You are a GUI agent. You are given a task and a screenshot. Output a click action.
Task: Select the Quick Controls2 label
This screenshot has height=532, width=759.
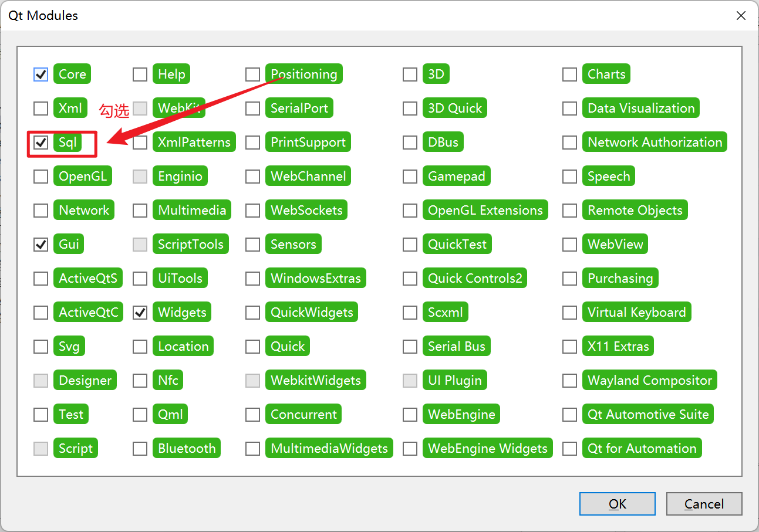[475, 278]
